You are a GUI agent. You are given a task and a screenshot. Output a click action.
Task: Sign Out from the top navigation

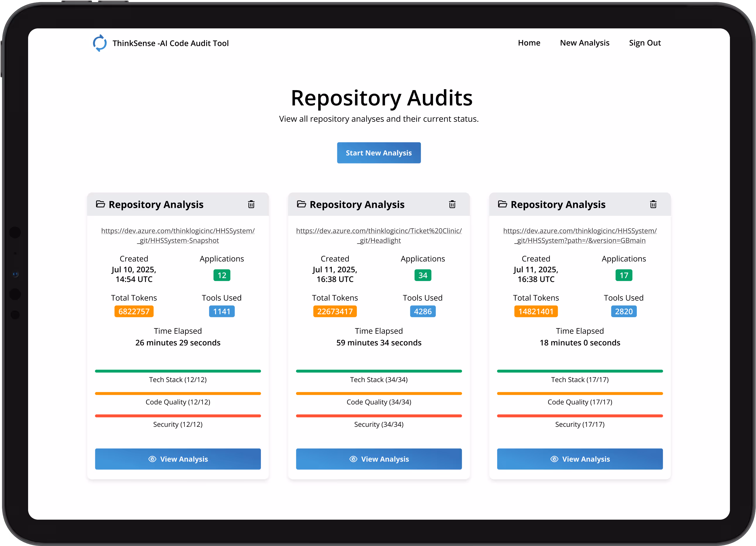click(645, 43)
